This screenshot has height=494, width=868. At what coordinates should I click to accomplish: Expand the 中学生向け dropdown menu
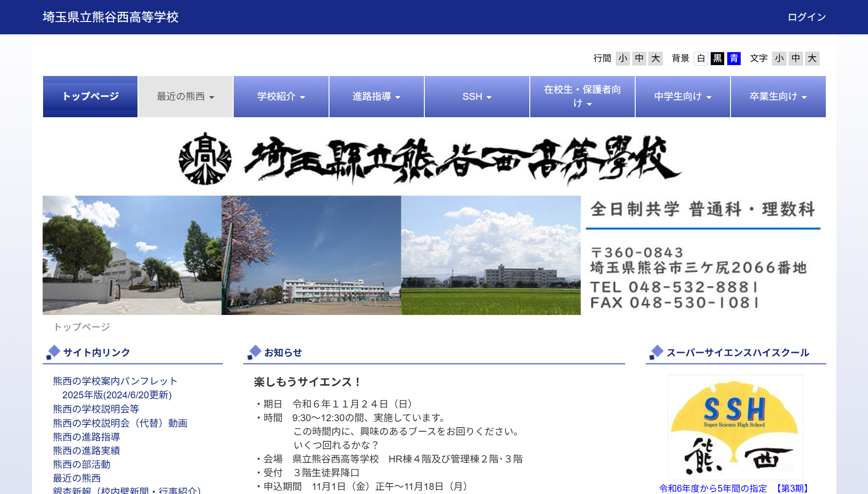(x=682, y=97)
